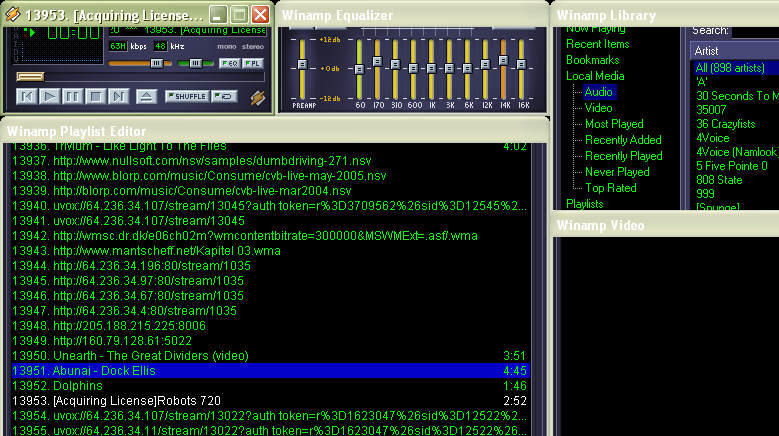Viewport: 779px width, 436px height.
Task: Open the Recently Added view
Action: [x=623, y=140]
